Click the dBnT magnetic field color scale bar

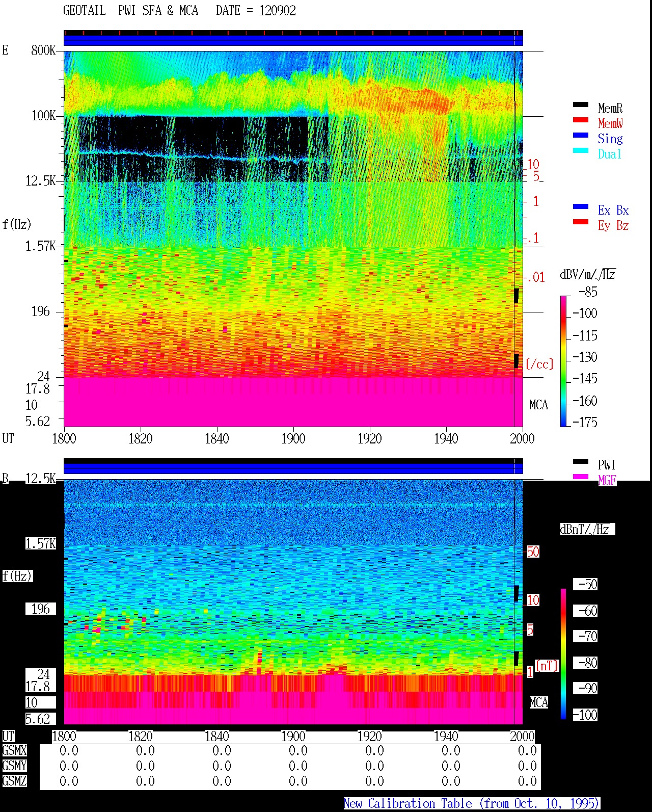(x=563, y=654)
